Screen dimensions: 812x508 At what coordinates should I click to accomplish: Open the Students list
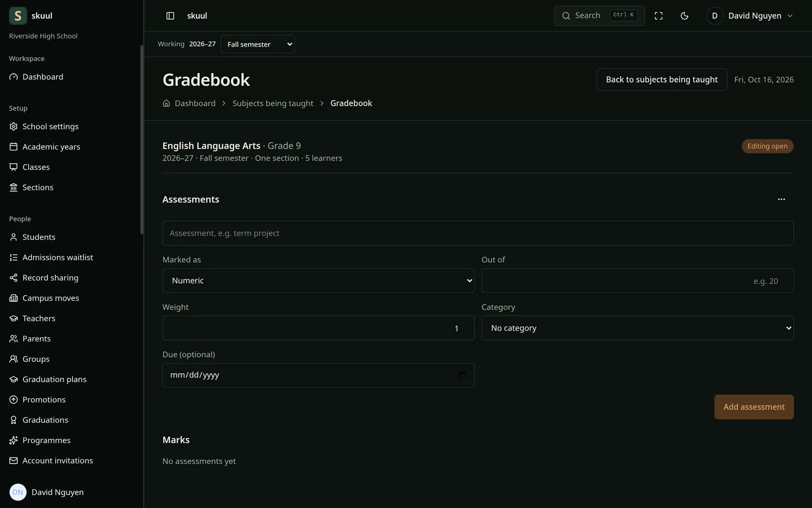pos(39,237)
